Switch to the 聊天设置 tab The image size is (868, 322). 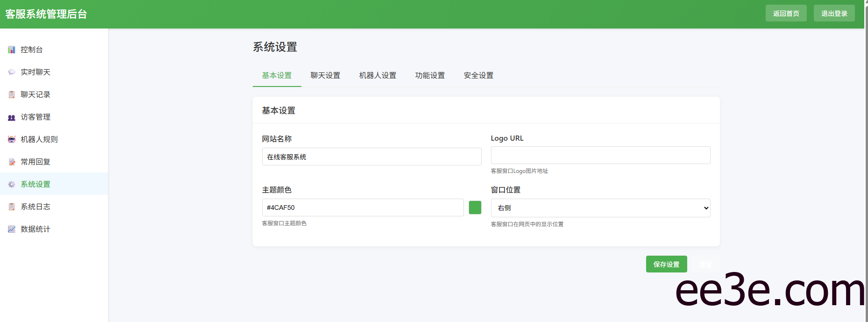point(325,75)
